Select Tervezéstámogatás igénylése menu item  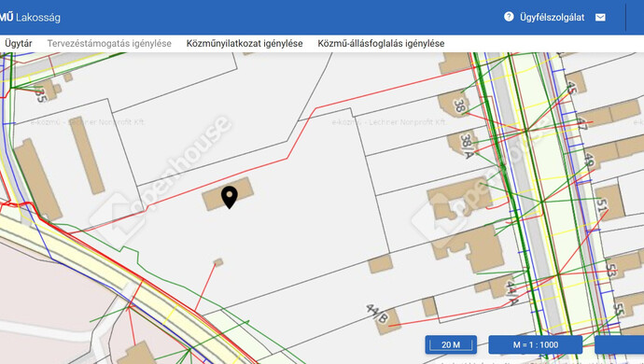pos(109,44)
